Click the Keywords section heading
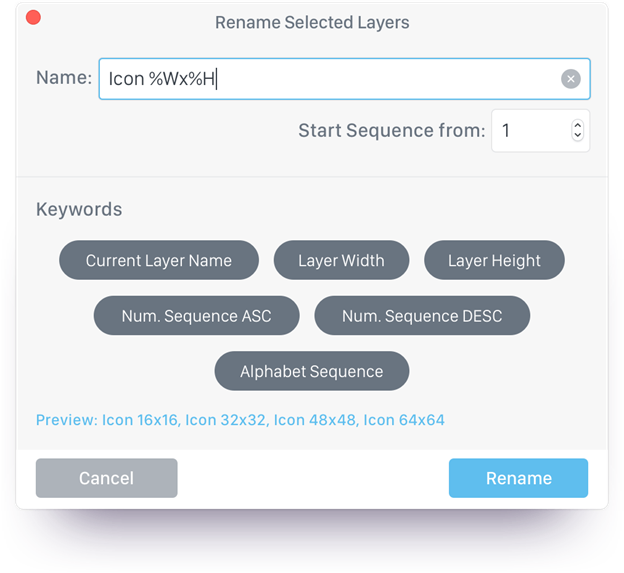 79,210
